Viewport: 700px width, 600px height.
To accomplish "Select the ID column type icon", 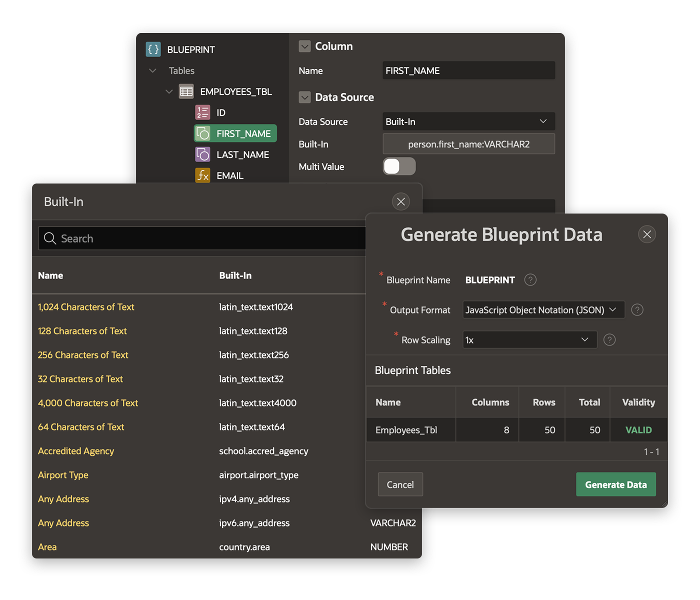I will point(202,112).
